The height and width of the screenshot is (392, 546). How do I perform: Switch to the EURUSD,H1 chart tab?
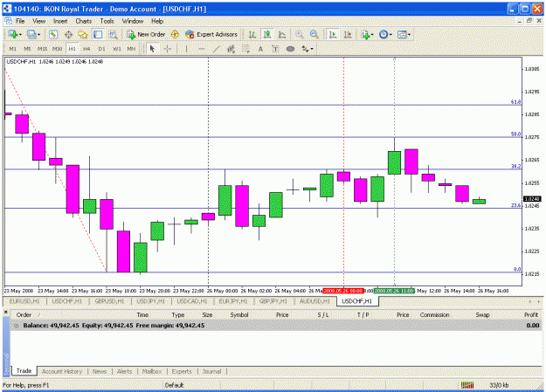point(24,301)
